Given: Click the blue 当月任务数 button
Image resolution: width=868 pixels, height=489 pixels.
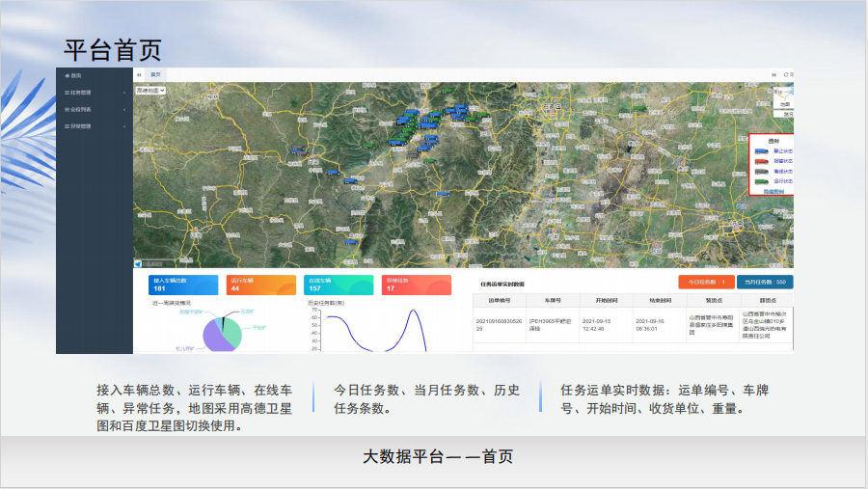Looking at the screenshot, I should pos(765,282).
